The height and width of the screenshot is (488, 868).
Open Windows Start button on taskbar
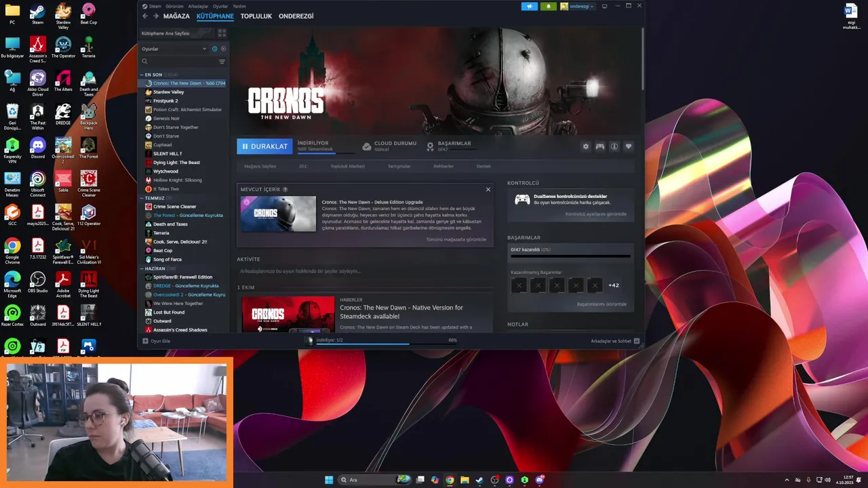329,480
